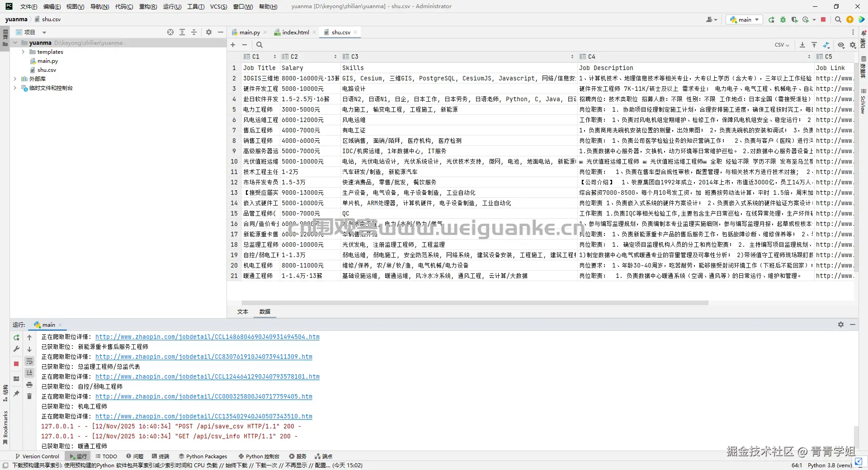The image size is (868, 470).
Task: Open CSV table settings with the gear icon
Action: (x=852, y=45)
